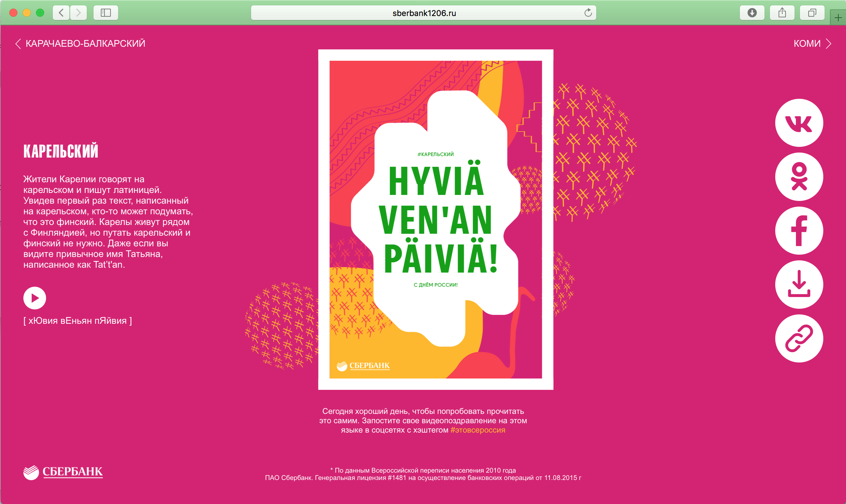Share the card on VK
Screen dimensions: 846x504
point(799,123)
